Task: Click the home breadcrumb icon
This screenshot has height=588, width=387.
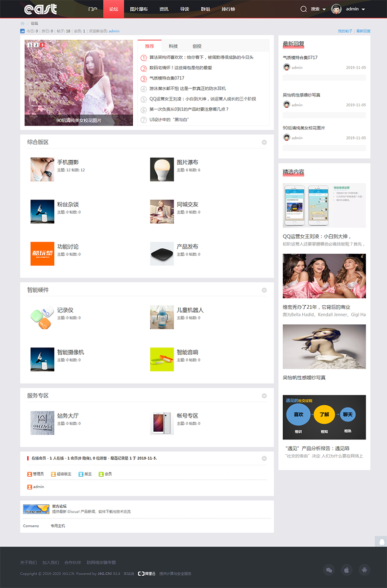Action: coord(23,24)
